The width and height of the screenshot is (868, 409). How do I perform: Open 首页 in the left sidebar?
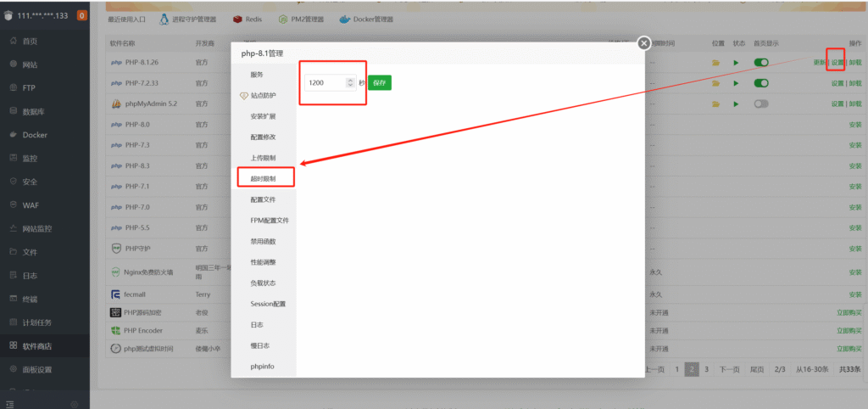point(30,42)
